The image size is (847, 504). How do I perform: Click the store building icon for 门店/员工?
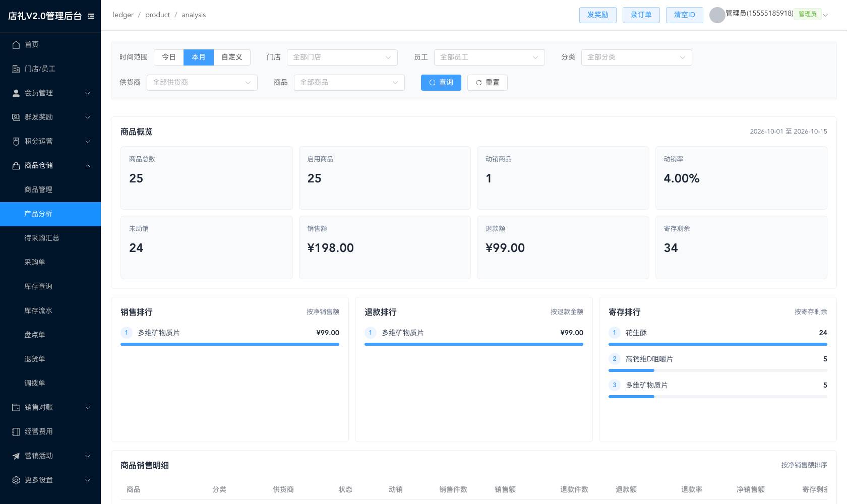point(16,69)
